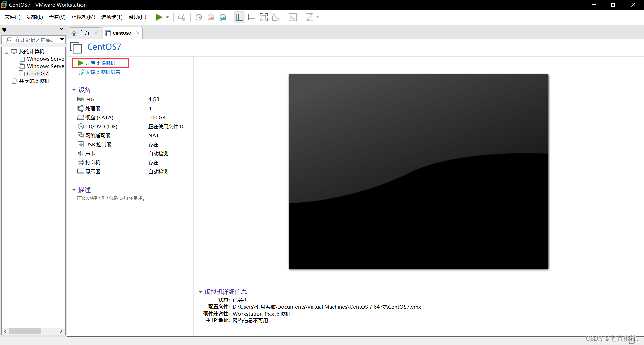
Task: Close the 主页 tab
Action: click(x=96, y=33)
